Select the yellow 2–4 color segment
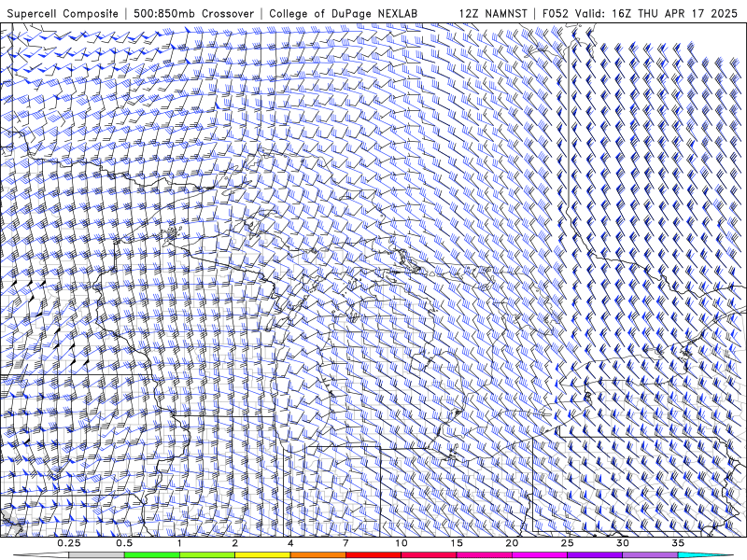Viewport: 747px width, 560px height. 262,555
